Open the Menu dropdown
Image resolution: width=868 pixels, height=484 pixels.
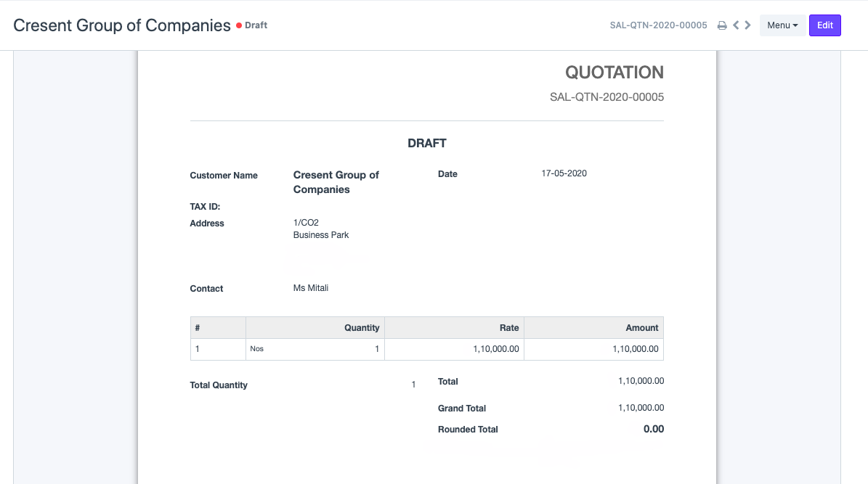click(782, 25)
